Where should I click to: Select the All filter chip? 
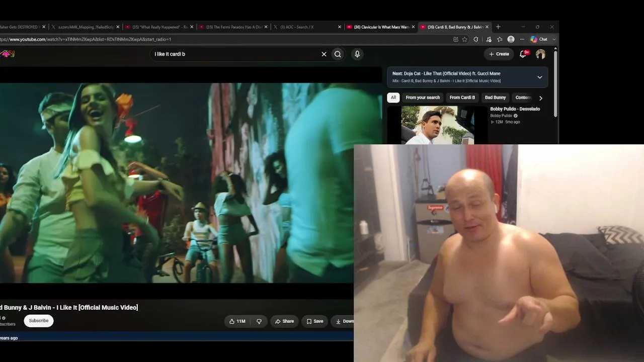click(393, 98)
